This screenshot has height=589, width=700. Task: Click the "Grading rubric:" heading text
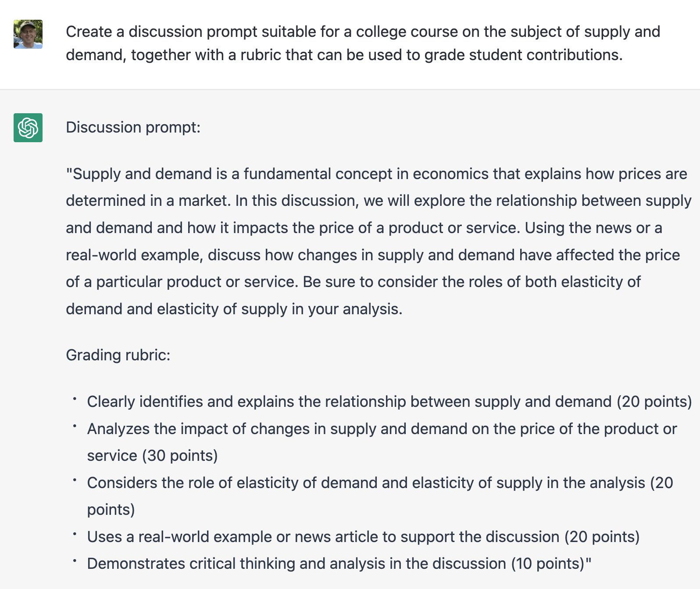click(118, 355)
